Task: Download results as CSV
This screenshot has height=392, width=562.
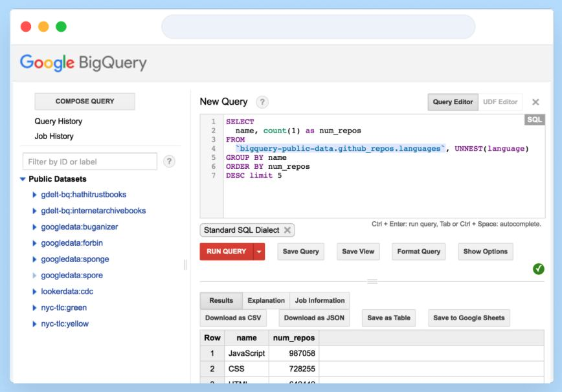Action: point(233,318)
